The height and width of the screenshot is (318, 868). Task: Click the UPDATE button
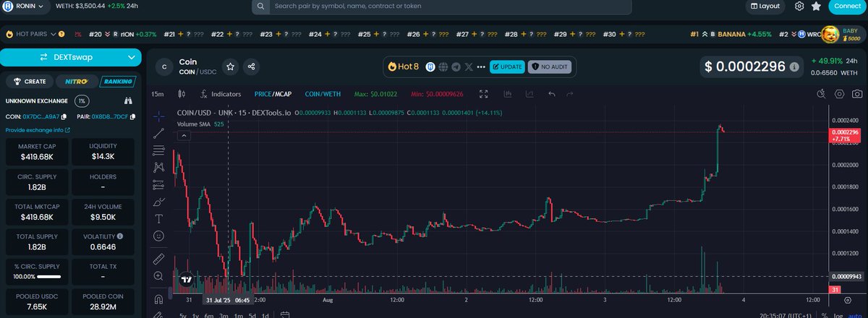[x=507, y=66]
